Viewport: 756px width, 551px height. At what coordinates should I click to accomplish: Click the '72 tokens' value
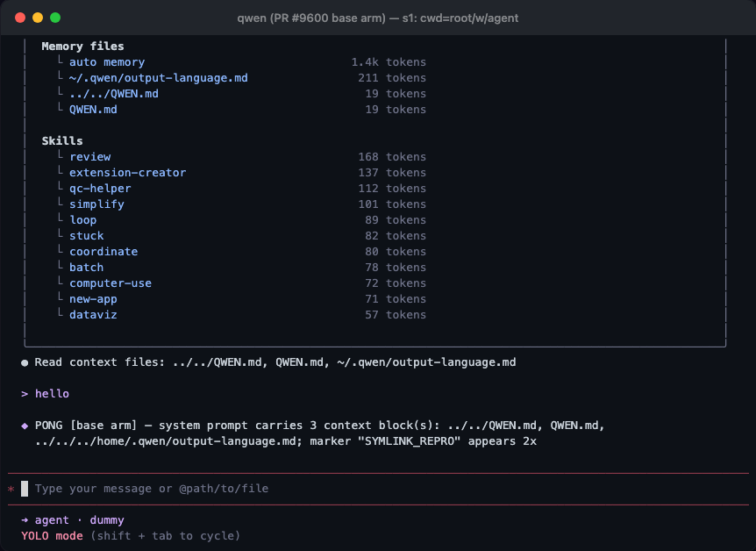point(395,283)
